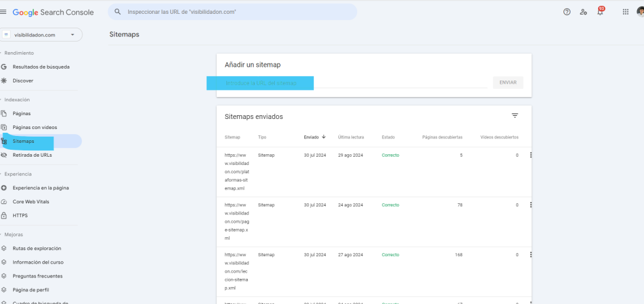The image size is (644, 304).
Task: Open the notifications bell
Action: pos(600,12)
